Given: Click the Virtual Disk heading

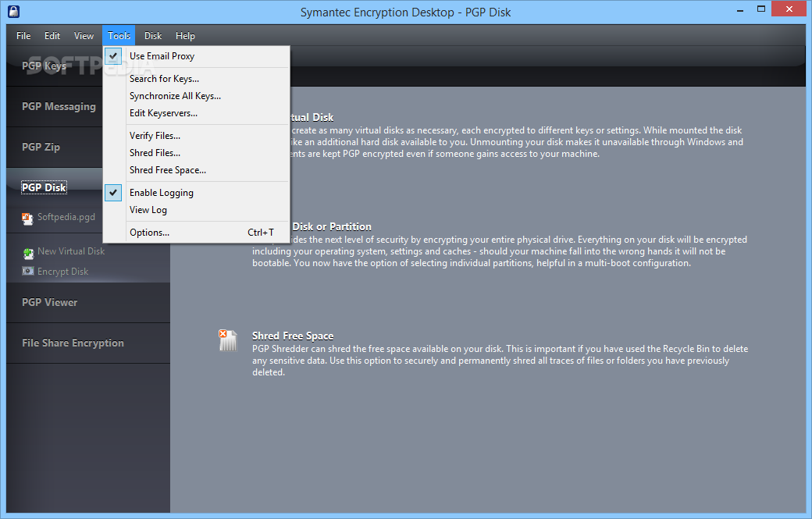Looking at the screenshot, I should coord(312,118).
